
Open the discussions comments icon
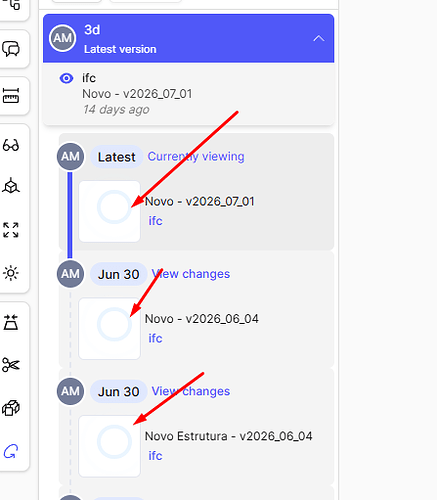pyautogui.click(x=11, y=49)
